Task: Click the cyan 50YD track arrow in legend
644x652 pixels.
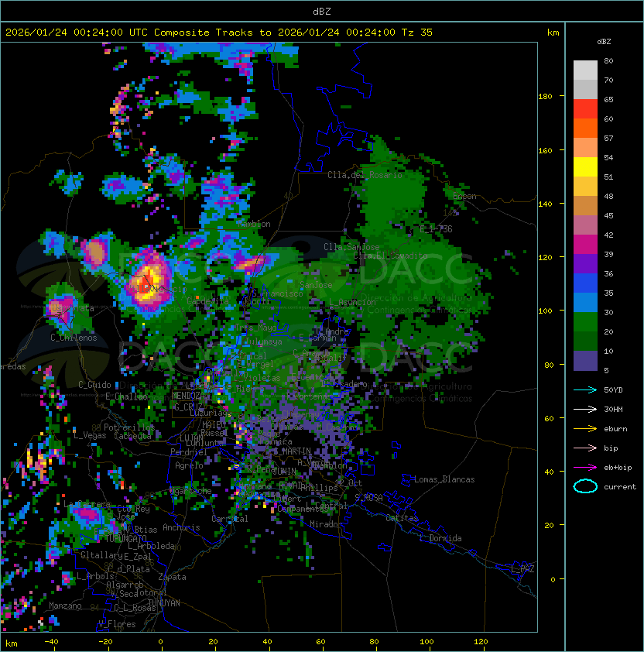Action: point(585,389)
